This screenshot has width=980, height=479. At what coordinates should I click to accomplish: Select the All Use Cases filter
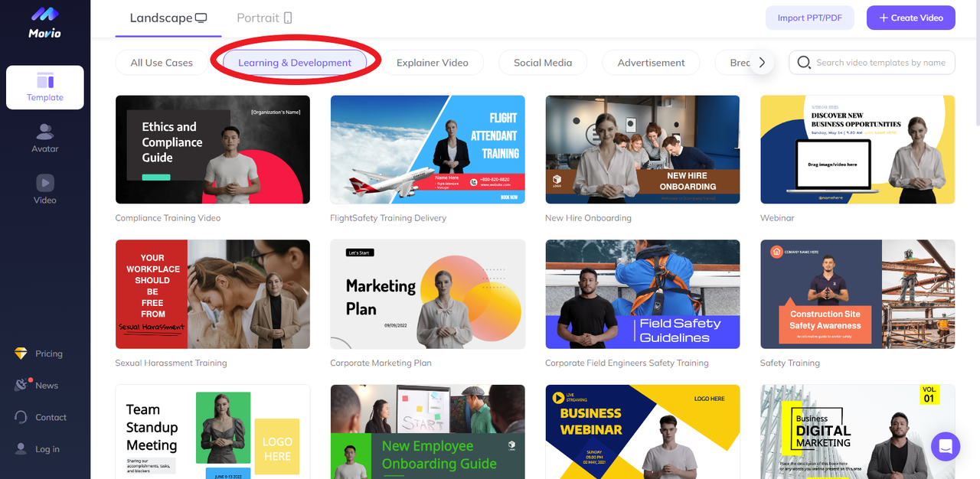click(162, 63)
